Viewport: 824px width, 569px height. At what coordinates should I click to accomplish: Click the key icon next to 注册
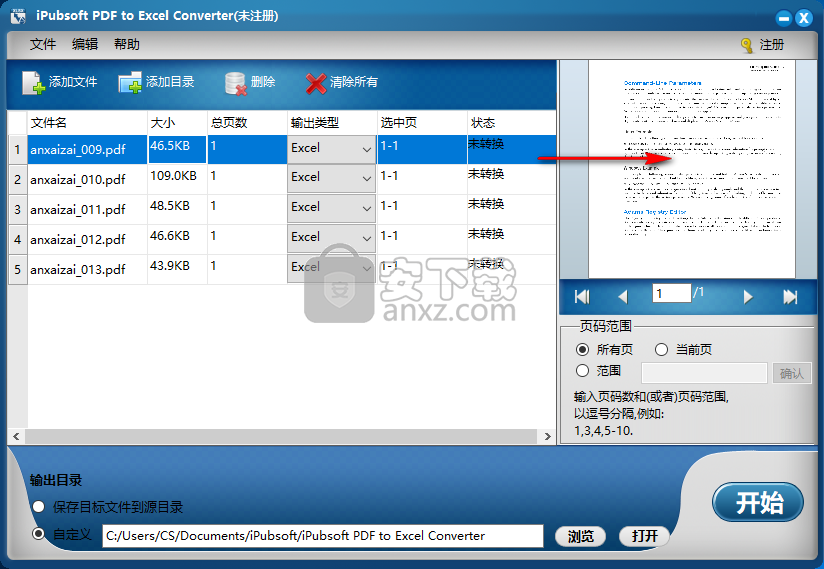pyautogui.click(x=747, y=46)
